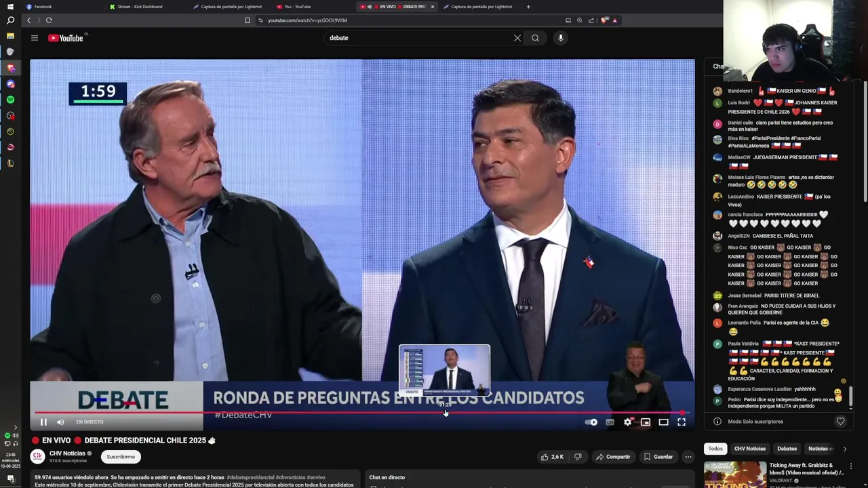
Task: Open File Explorer from the taskbar
Action: point(10,36)
